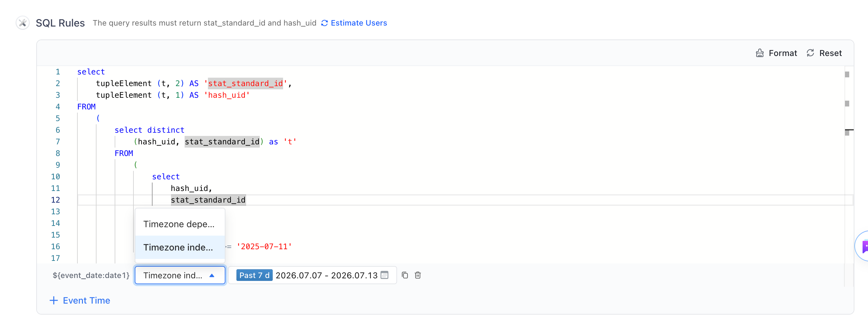Click 'hash_uid' string on line 3

click(x=227, y=95)
